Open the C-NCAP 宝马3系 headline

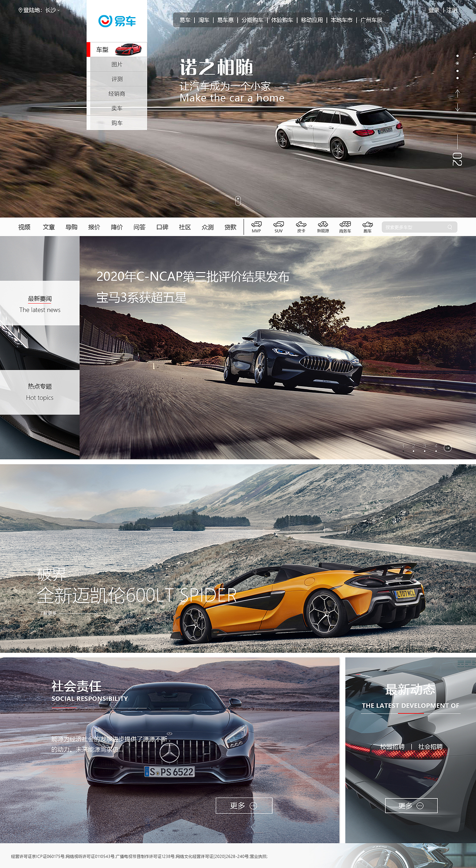click(x=193, y=287)
